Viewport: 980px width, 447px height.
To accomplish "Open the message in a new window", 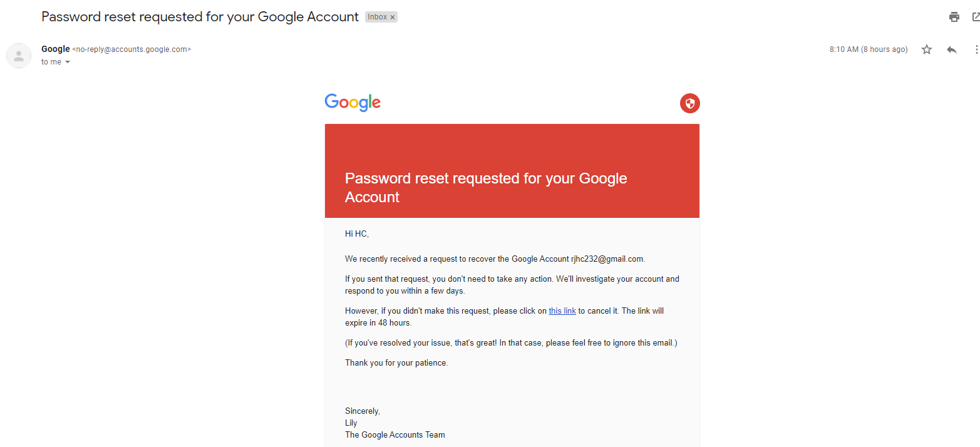I will (x=976, y=17).
